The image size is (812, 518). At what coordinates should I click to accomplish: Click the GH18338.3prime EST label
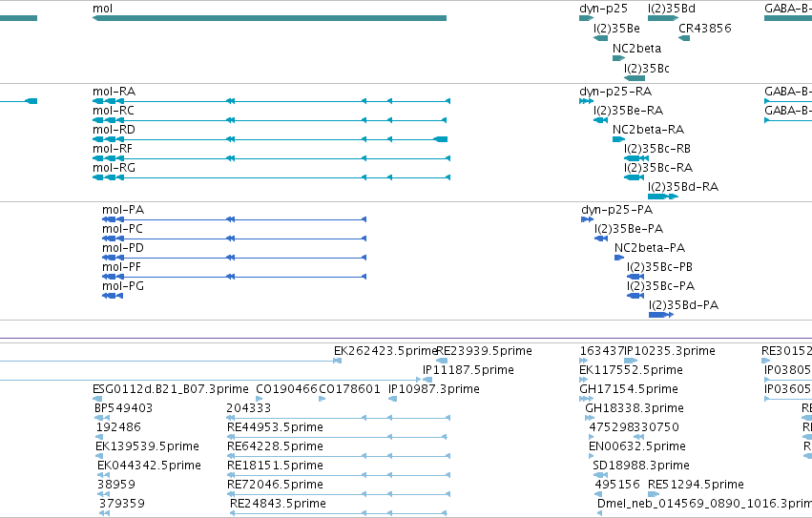[635, 408]
